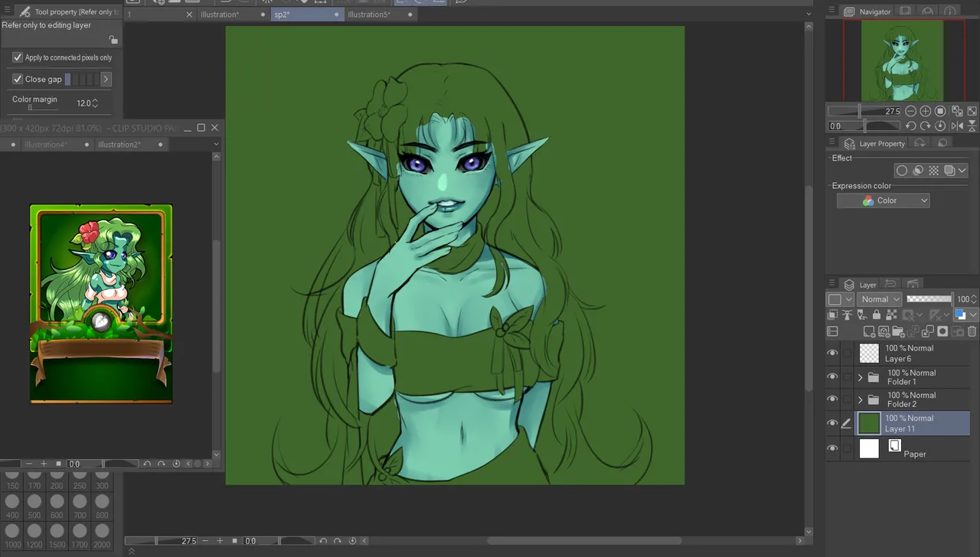The height and width of the screenshot is (557, 980).
Task: Toggle Apply to connected pixels only
Action: (18, 57)
